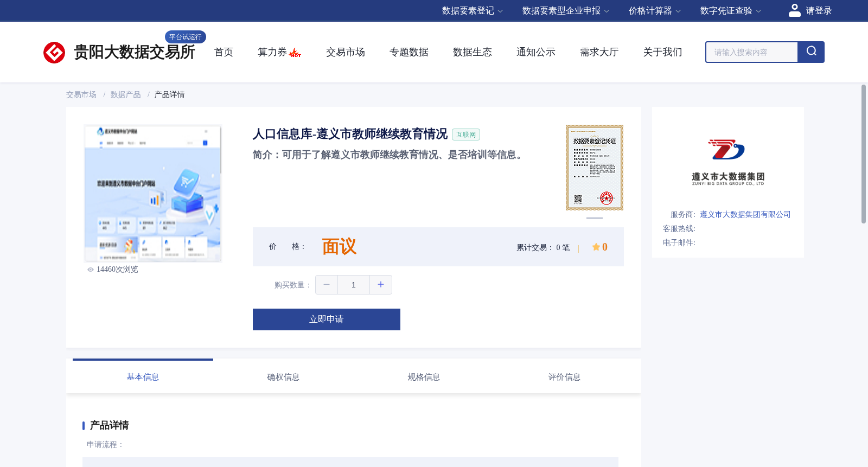Click the 产品详情 section heading

[109, 425]
